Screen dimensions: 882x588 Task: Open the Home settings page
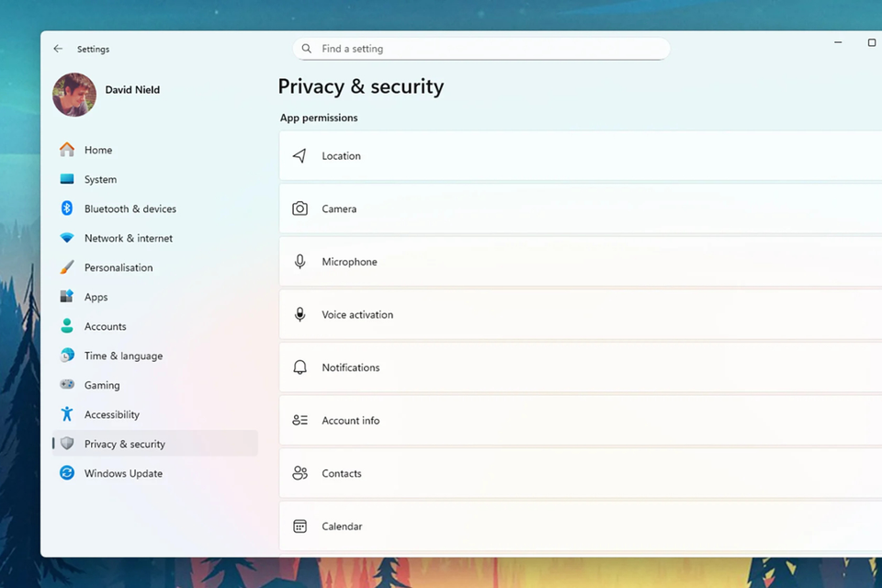tap(97, 150)
